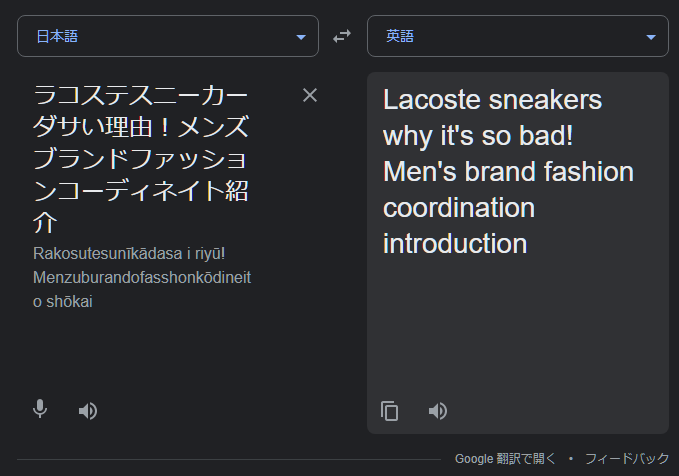
Task: Expand source language list via arrow
Action: (x=301, y=37)
